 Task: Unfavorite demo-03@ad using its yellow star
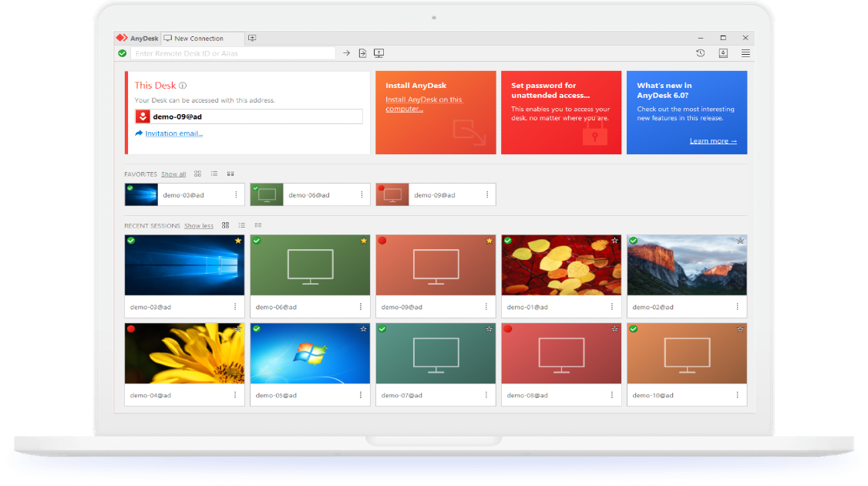[x=238, y=241]
